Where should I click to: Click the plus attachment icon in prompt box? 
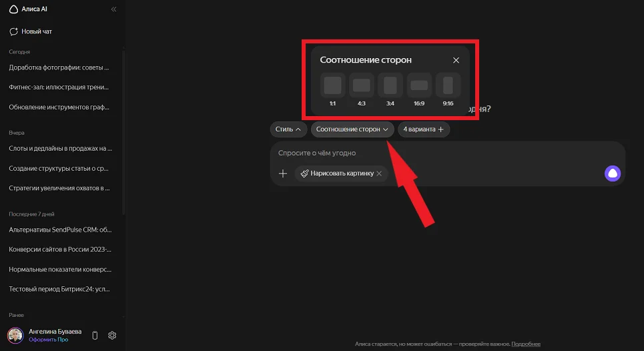tap(283, 173)
